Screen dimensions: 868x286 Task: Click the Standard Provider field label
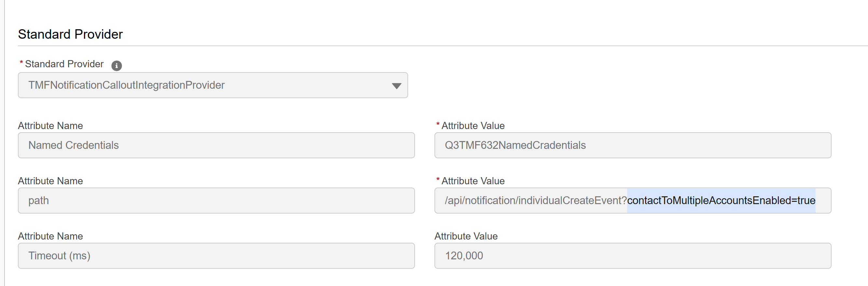(x=64, y=64)
